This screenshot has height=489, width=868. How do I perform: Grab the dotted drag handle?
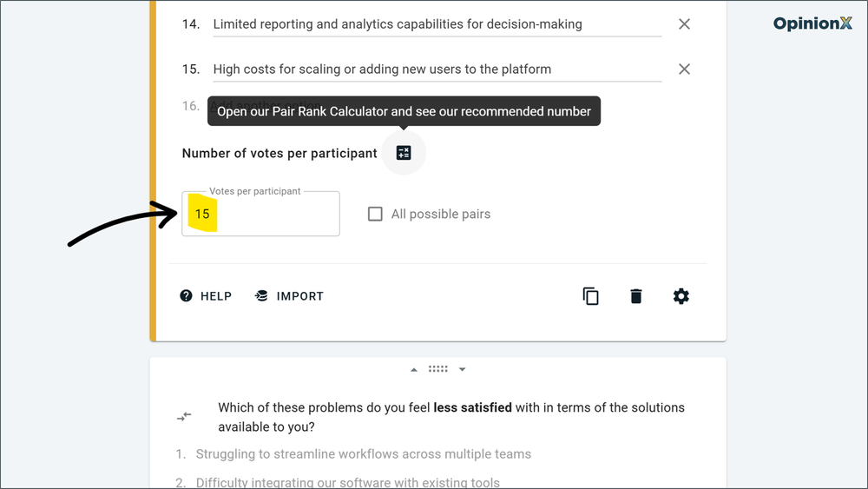[x=438, y=369]
